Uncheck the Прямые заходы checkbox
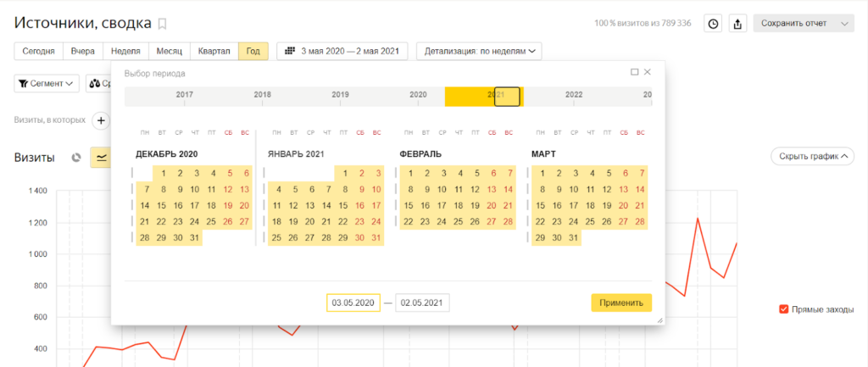The image size is (868, 367). (x=783, y=309)
